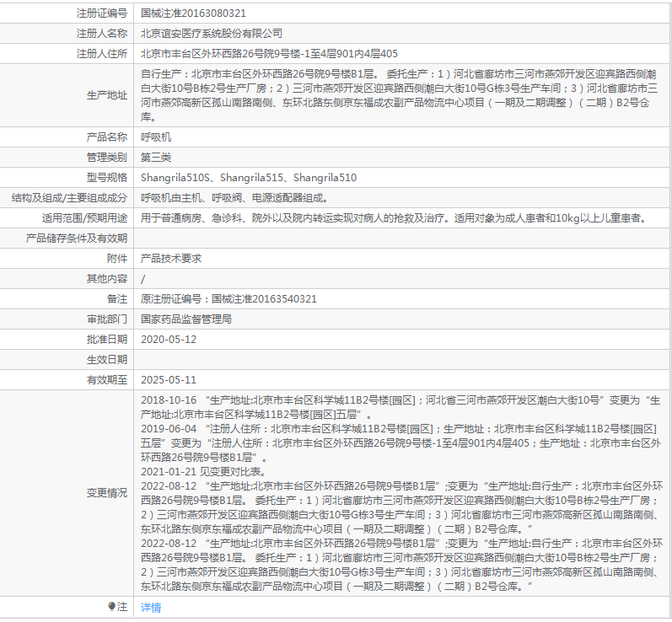
Task: Open the 详情 link in the note row
Action: [151, 607]
